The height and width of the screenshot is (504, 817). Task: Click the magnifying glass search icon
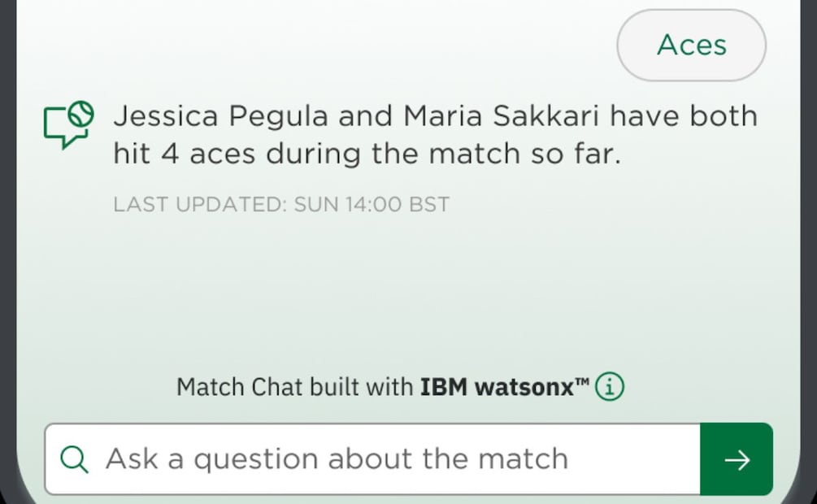75,459
